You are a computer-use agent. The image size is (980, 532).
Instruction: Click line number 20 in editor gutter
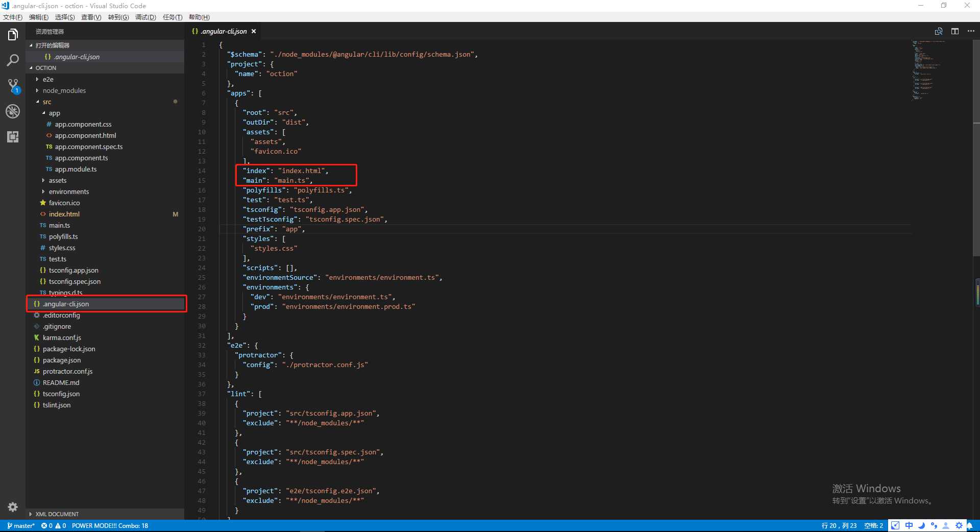coord(202,229)
